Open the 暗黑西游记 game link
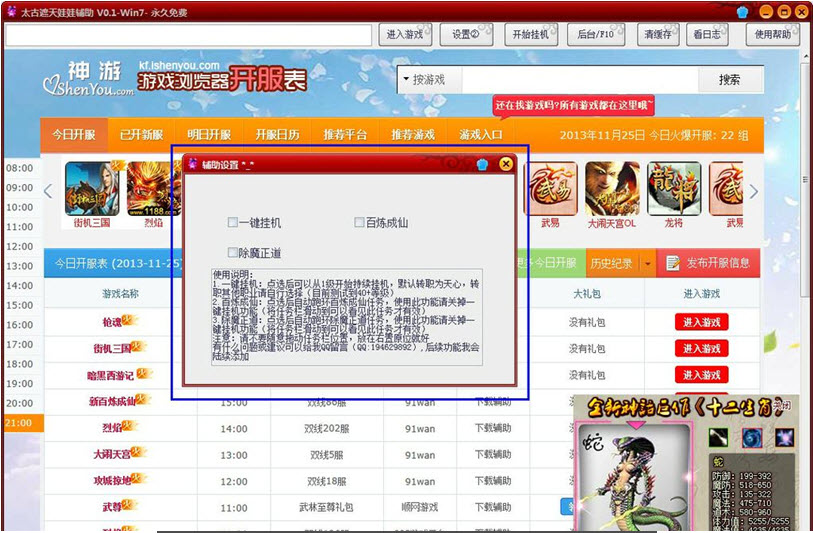 [110, 375]
